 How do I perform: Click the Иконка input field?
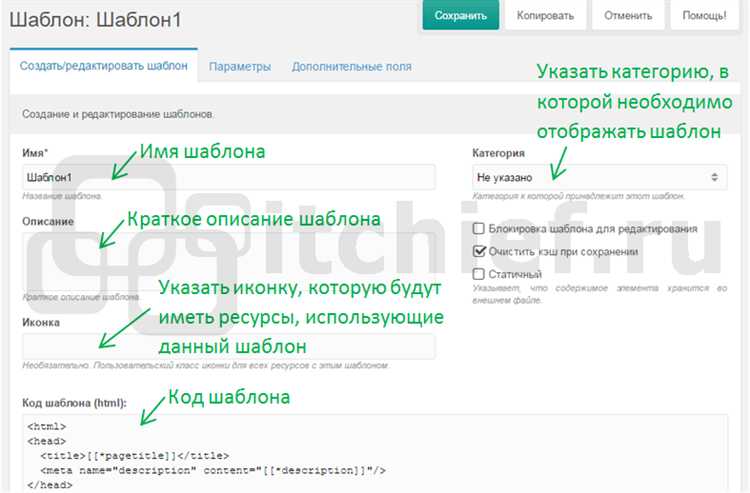tap(229, 347)
